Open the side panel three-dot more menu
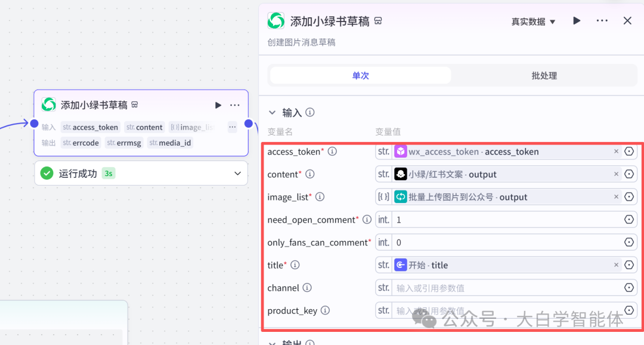 coord(602,20)
